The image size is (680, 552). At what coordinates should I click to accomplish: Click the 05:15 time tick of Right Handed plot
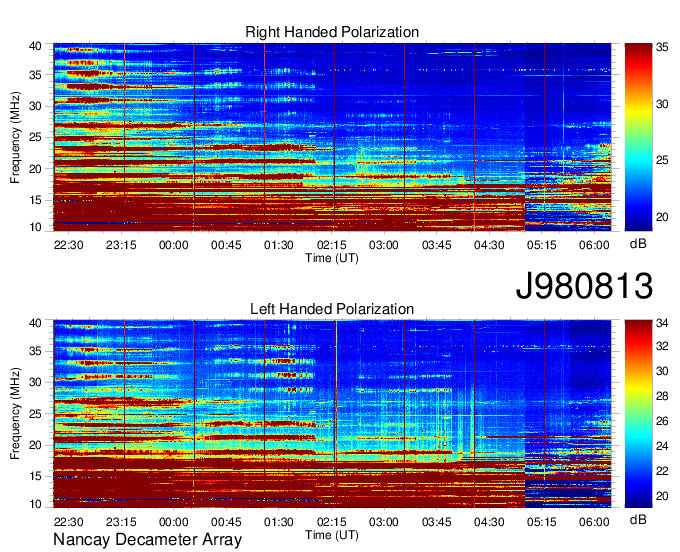pyautogui.click(x=542, y=245)
